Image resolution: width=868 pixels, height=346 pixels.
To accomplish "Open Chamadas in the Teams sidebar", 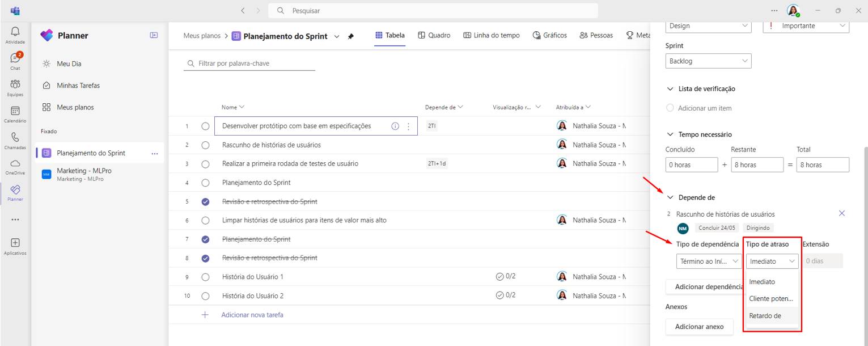I will point(15,141).
